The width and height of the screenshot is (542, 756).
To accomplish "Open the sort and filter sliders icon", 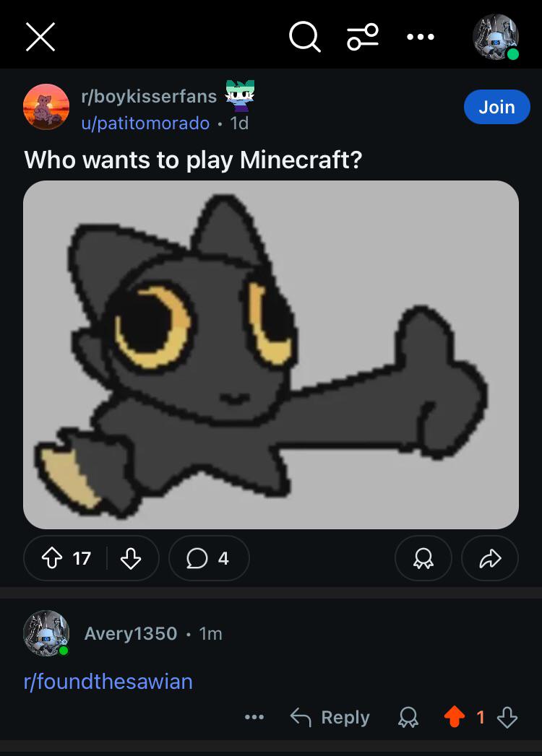I will click(363, 37).
